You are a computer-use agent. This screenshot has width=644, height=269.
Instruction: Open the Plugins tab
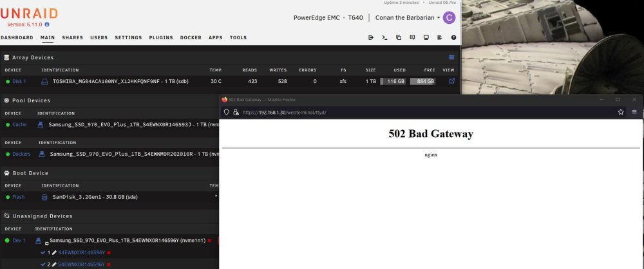(x=161, y=38)
